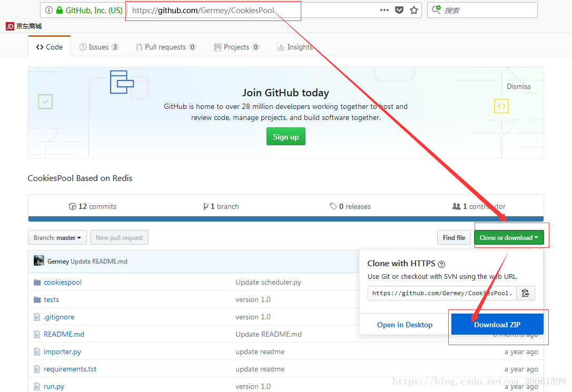Open the Germey author link

58,261
